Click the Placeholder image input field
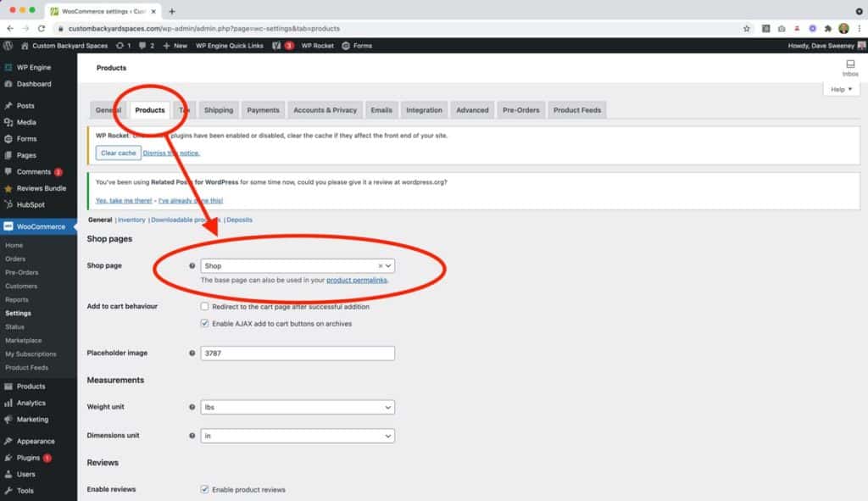 [x=298, y=353]
